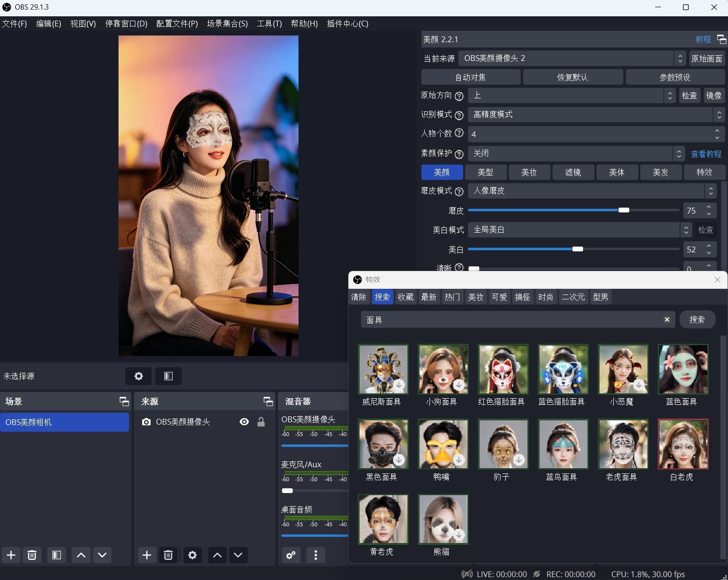Image resolution: width=728 pixels, height=580 pixels.
Task: Apply 老虎面具 effect thumbnail
Action: (623, 444)
